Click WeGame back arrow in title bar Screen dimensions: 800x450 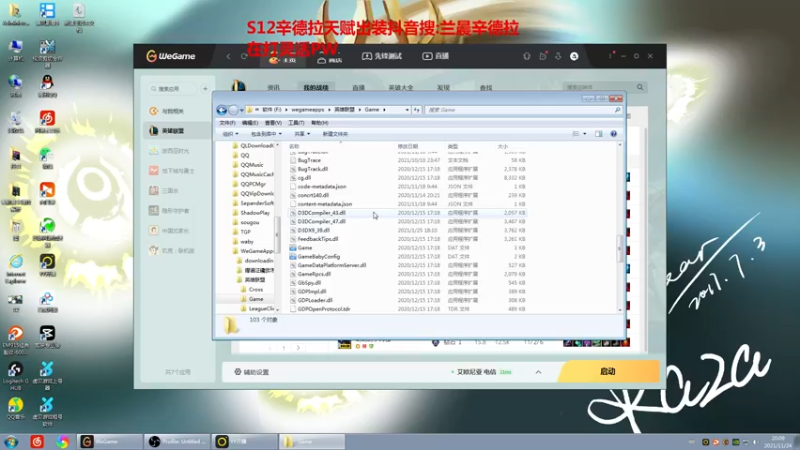(x=228, y=56)
